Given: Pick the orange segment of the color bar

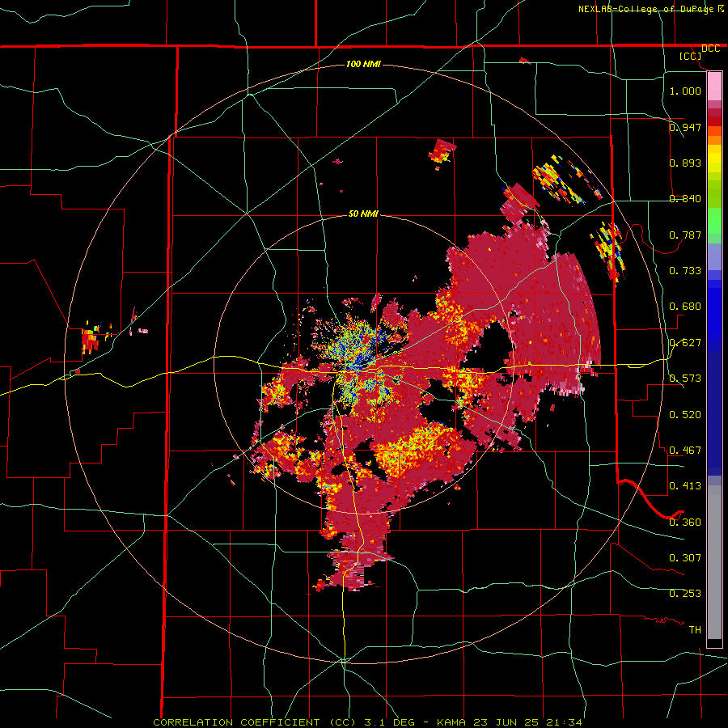Looking at the screenshot, I should pos(714,140).
